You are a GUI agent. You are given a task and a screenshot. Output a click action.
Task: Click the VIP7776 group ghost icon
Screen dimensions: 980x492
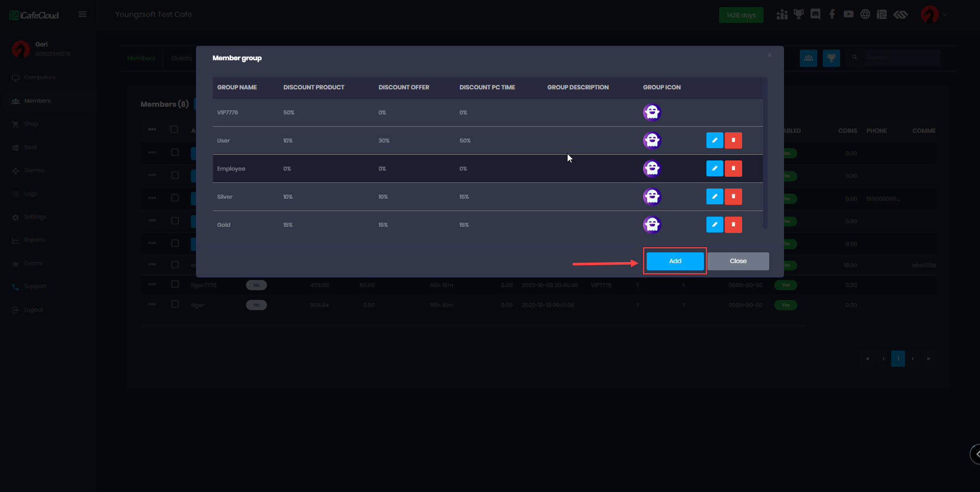(652, 112)
